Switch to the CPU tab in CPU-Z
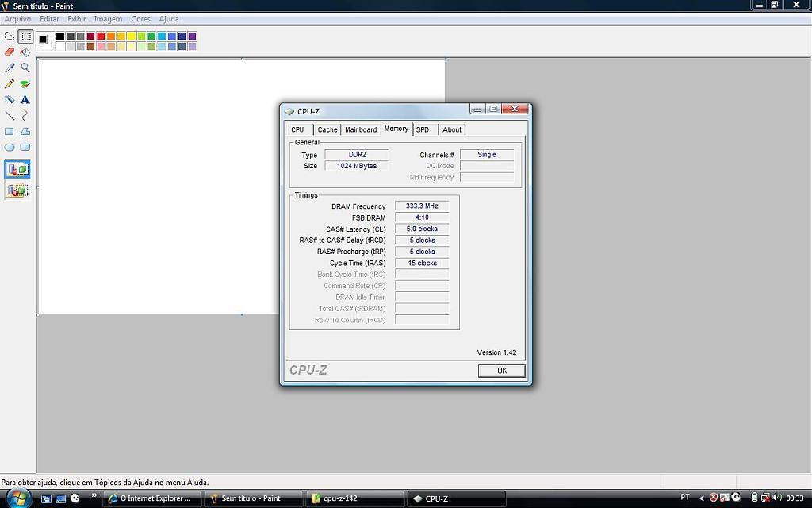Screen dimensions: 812x508 298,129
